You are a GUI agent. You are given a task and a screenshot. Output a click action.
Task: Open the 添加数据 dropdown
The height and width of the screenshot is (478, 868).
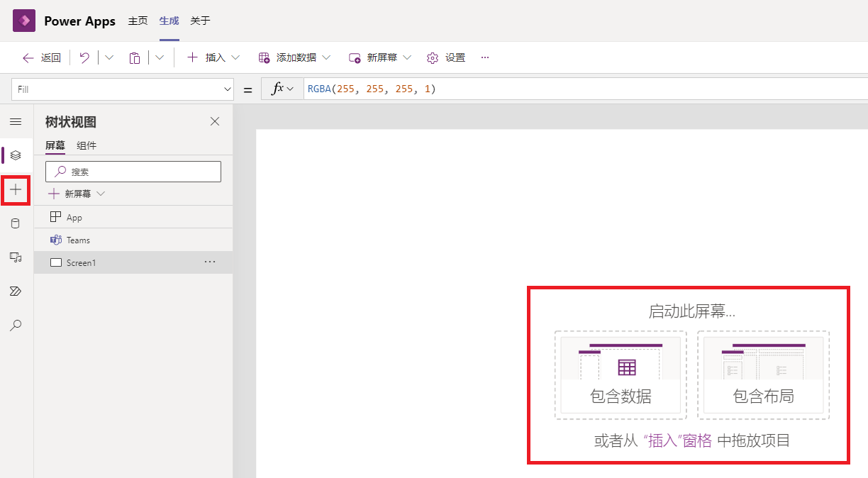[294, 57]
